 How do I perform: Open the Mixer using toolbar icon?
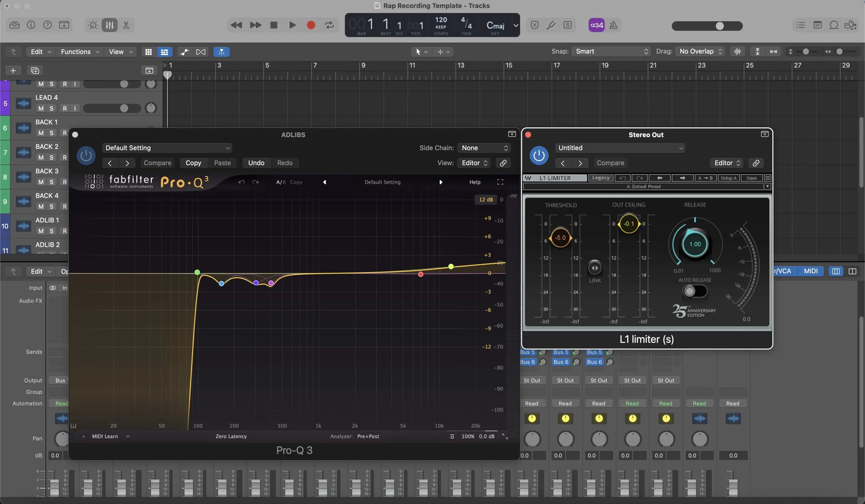point(109,25)
